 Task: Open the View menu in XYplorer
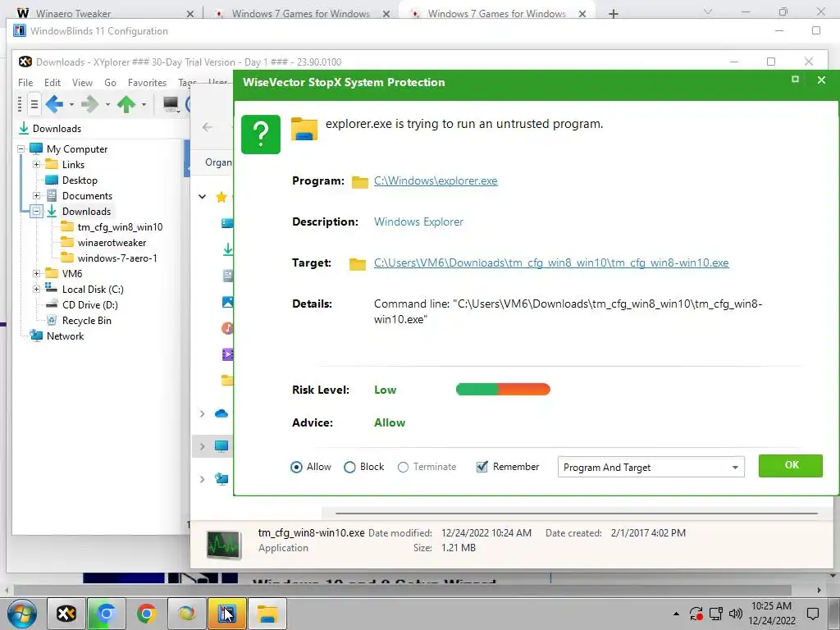82,83
